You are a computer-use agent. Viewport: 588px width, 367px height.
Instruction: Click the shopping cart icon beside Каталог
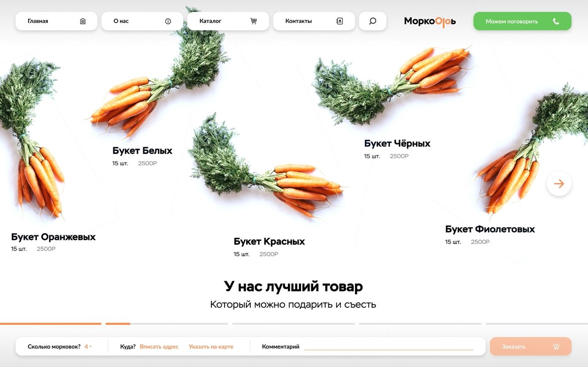254,21
